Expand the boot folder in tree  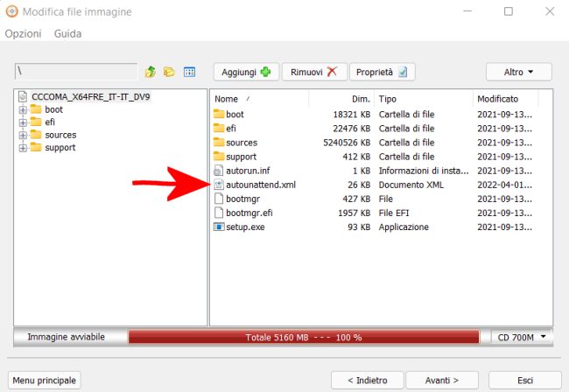[23, 110]
